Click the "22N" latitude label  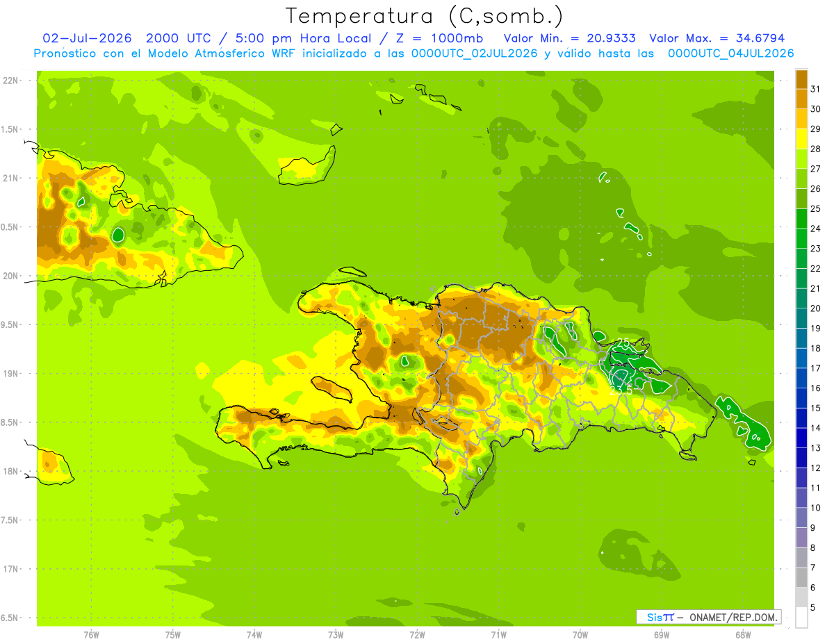pyautogui.click(x=11, y=80)
